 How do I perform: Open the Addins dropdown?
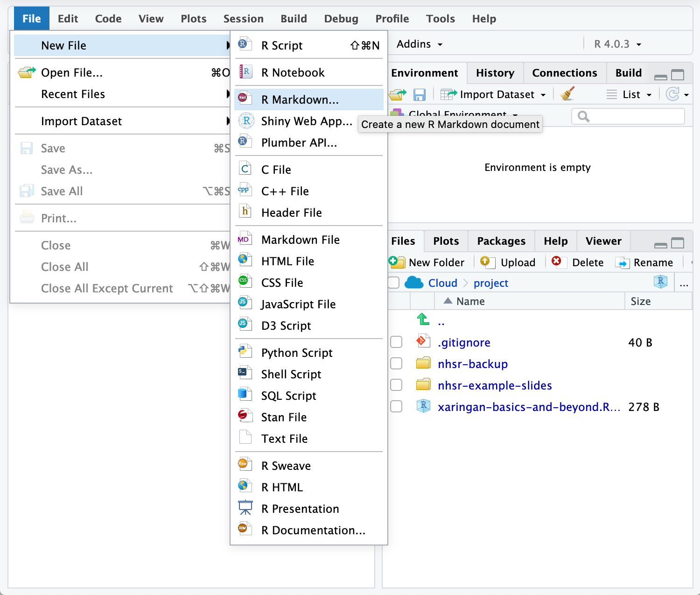click(x=419, y=44)
